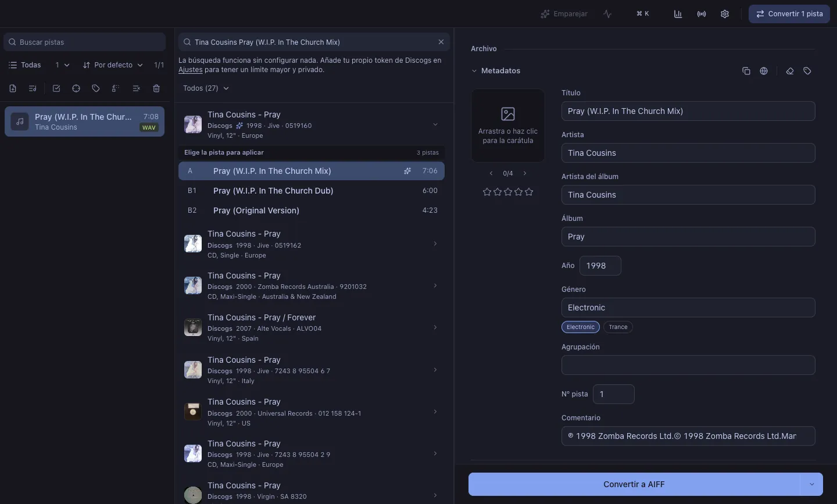
Task: Open the Todos (27) results filter dropdown
Action: [x=206, y=88]
